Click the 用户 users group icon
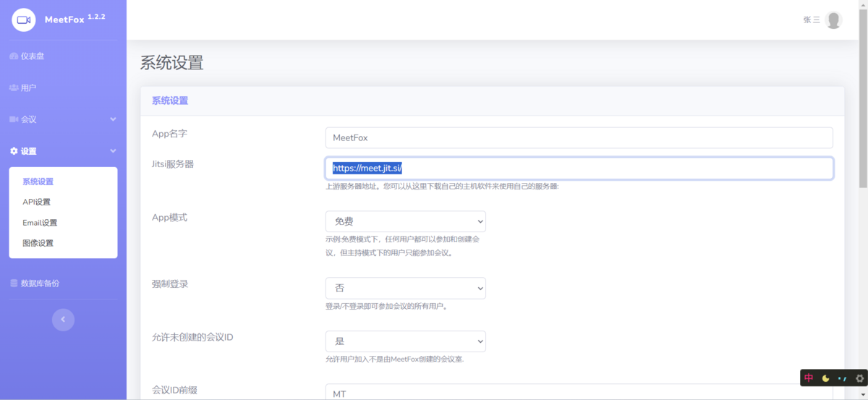The image size is (868, 400). coord(14,88)
